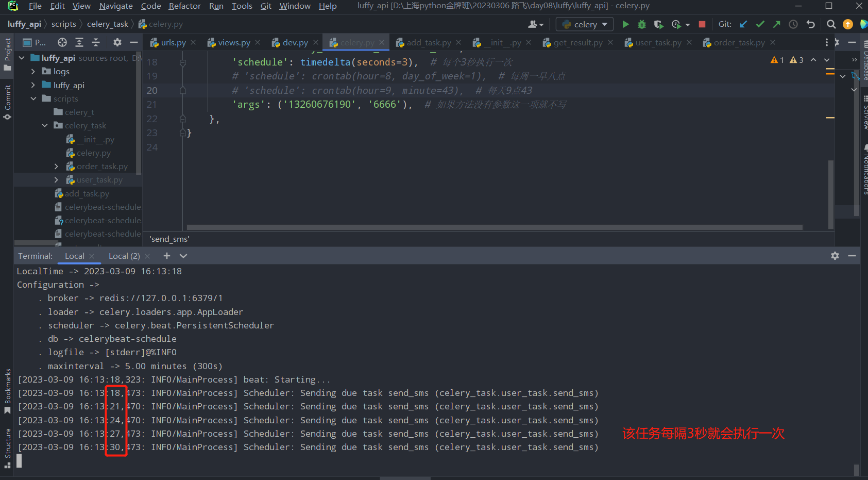Run with coverage icon
Image resolution: width=868 pixels, height=480 pixels.
(658, 24)
